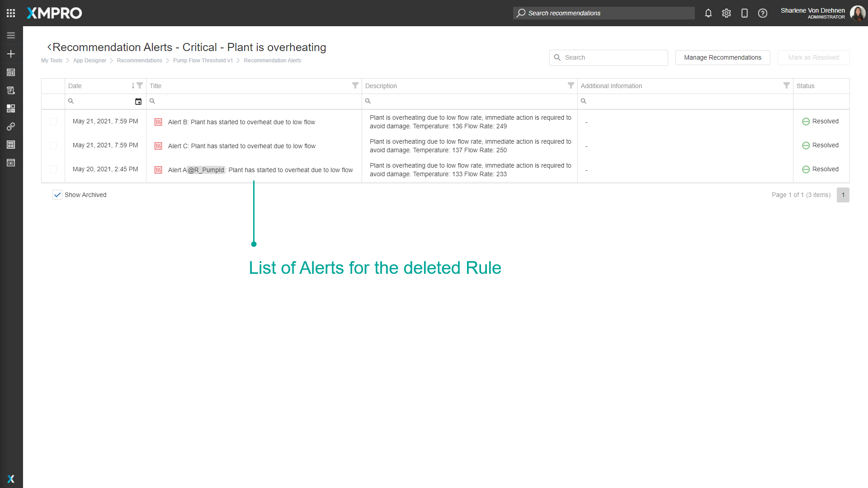Check the row checkbox for Alert C
This screenshot has width=868, height=488.
pyautogui.click(x=53, y=145)
